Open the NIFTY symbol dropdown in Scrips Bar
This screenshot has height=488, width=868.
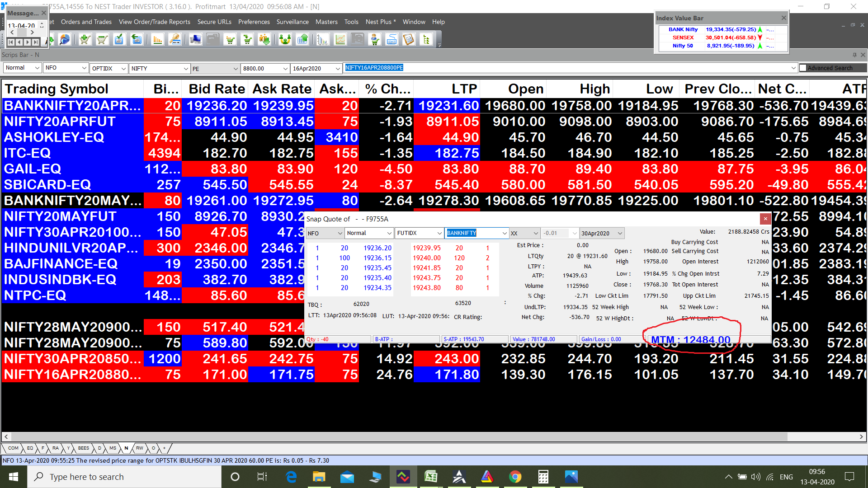[x=186, y=68]
